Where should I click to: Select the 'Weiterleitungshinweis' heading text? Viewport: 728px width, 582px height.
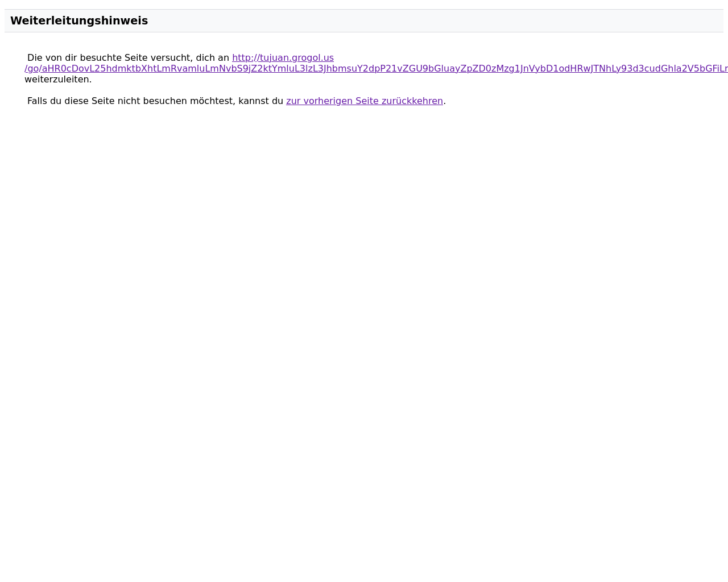pos(79,20)
